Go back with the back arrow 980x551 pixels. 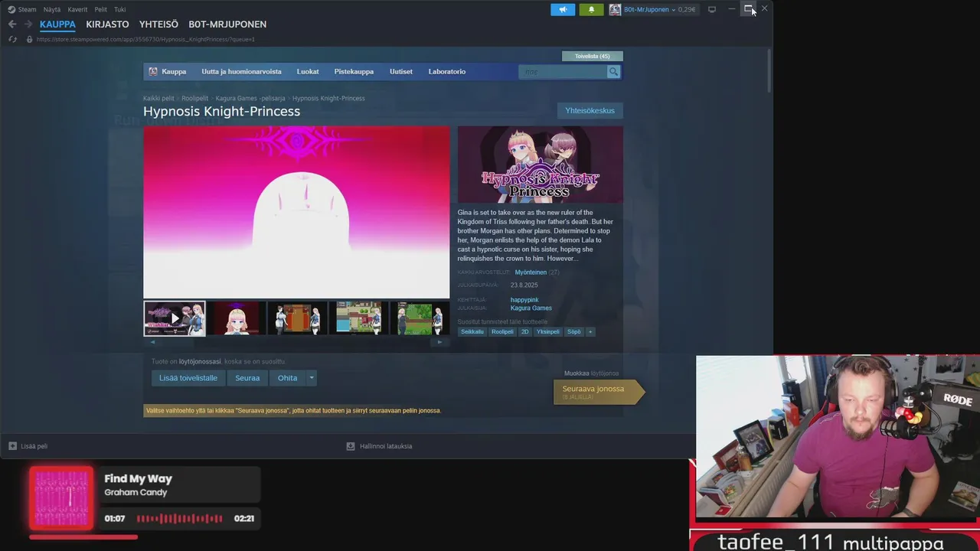[12, 24]
